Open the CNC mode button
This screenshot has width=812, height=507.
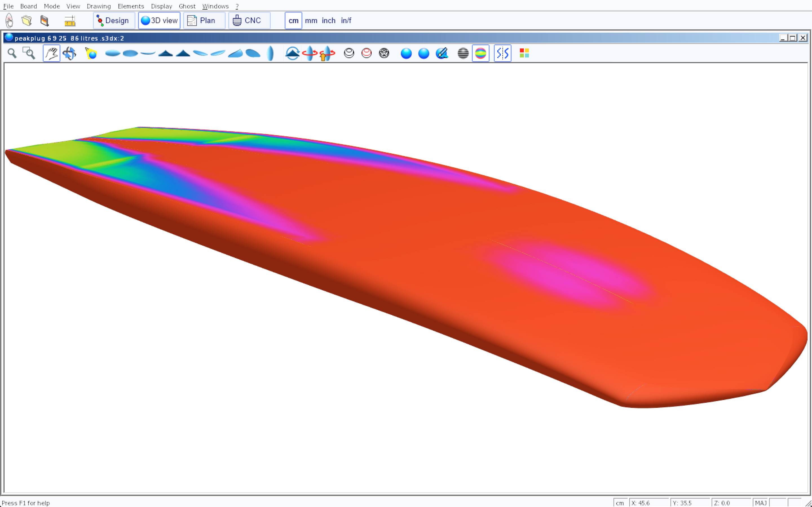click(x=249, y=21)
